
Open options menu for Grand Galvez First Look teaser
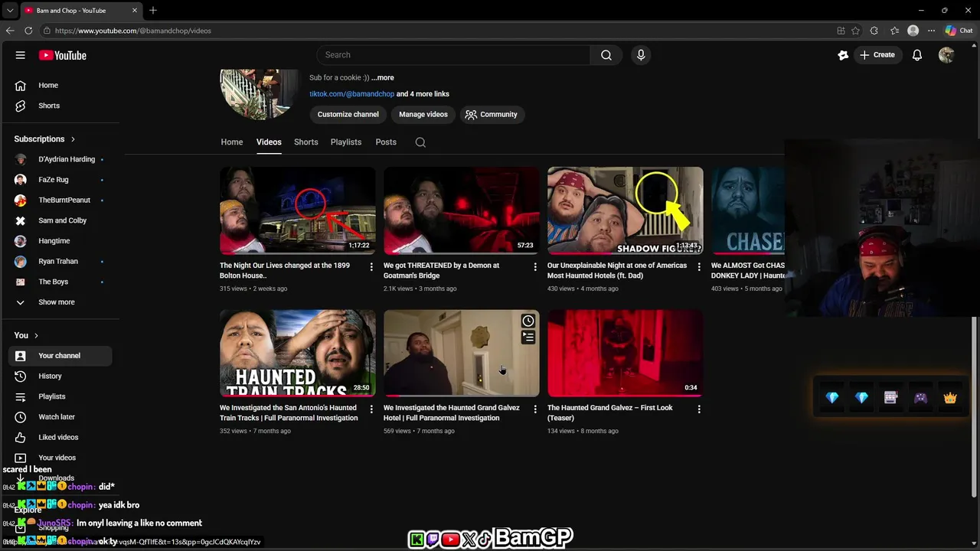[699, 409]
